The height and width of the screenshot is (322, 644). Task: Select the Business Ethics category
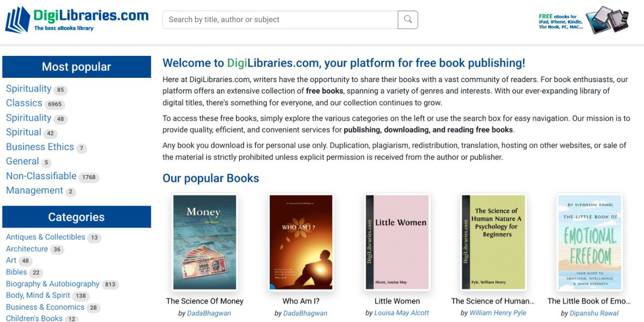pyautogui.click(x=40, y=147)
